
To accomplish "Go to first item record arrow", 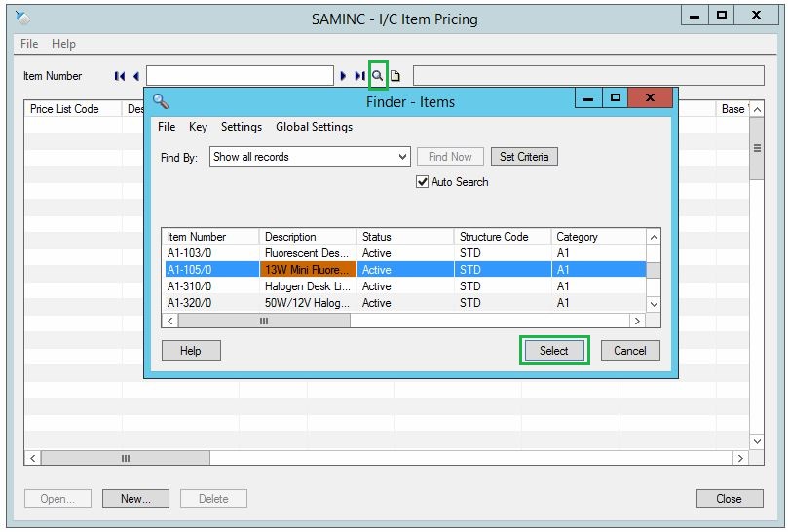I will click(120, 76).
